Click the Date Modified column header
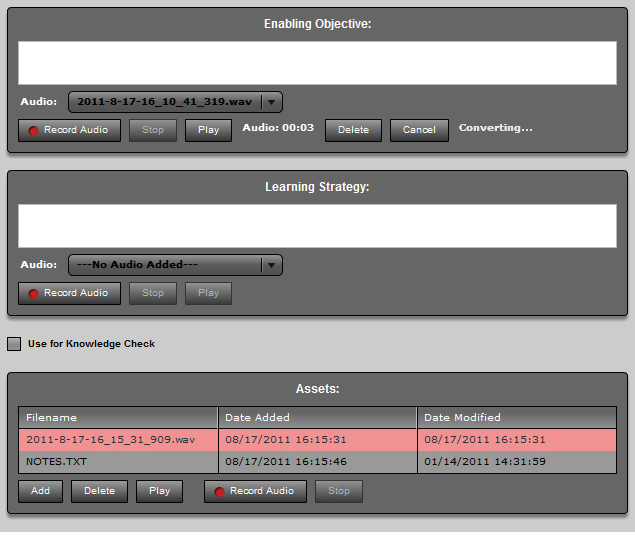Viewport: 635px width, 557px height. 516,417
